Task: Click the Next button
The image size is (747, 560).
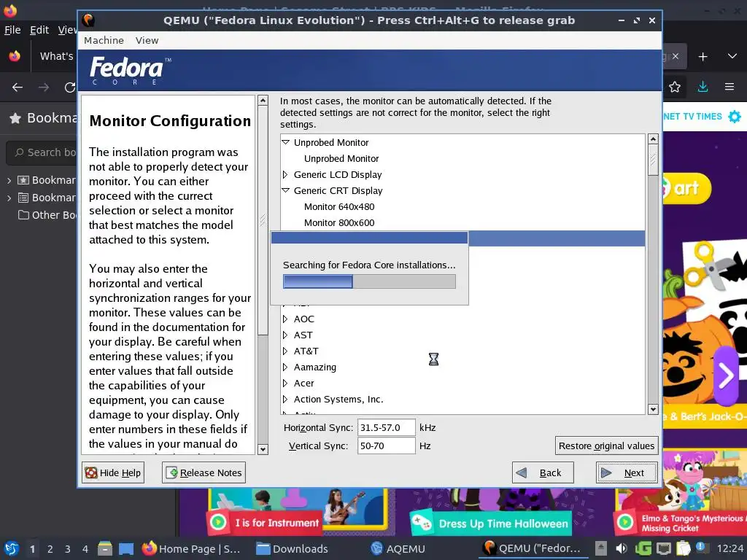Action: [x=627, y=472]
